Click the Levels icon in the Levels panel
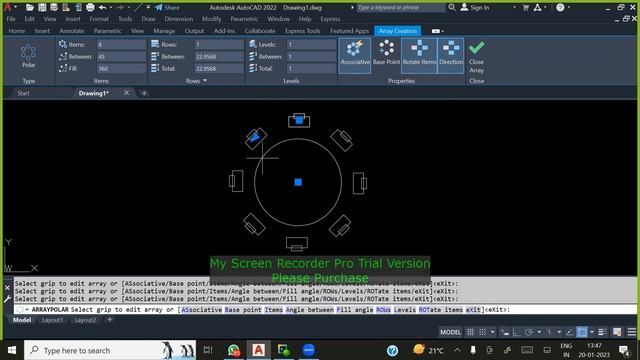 pos(253,44)
